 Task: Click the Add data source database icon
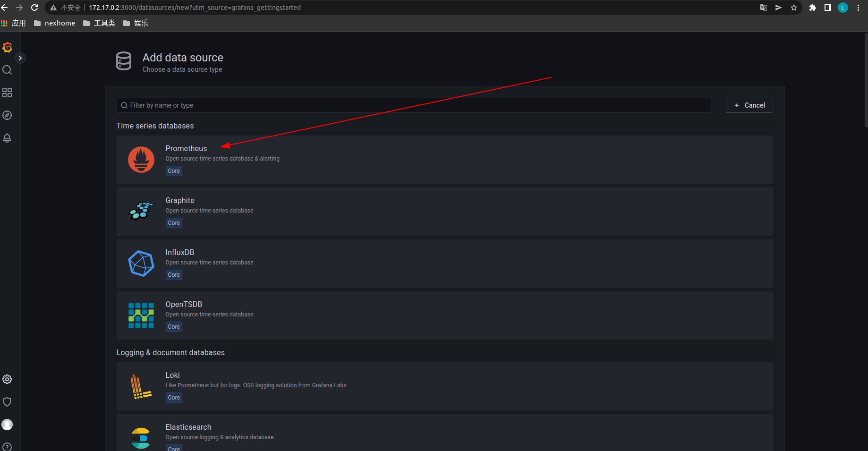pos(124,61)
